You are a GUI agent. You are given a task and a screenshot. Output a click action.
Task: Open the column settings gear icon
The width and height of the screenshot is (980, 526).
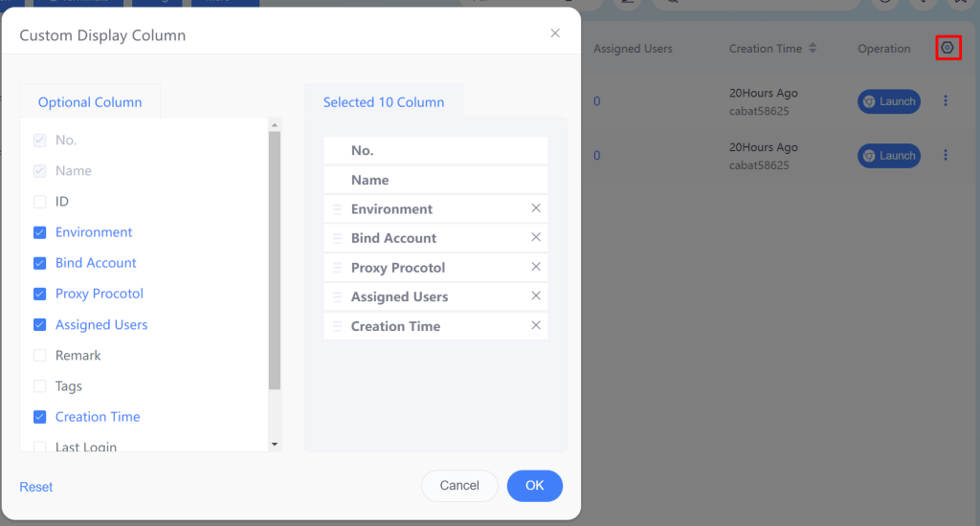pos(947,48)
